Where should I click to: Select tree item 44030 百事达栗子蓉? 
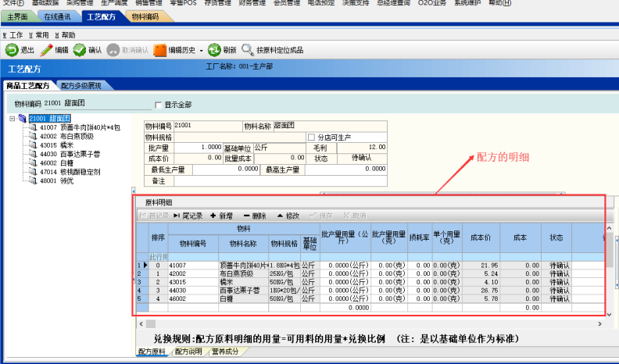(70, 154)
